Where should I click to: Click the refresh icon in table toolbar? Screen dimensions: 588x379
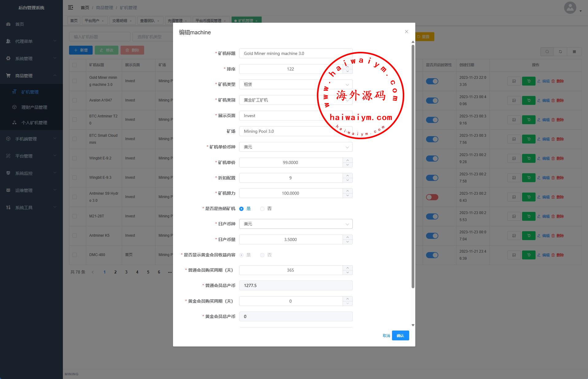[x=560, y=52]
